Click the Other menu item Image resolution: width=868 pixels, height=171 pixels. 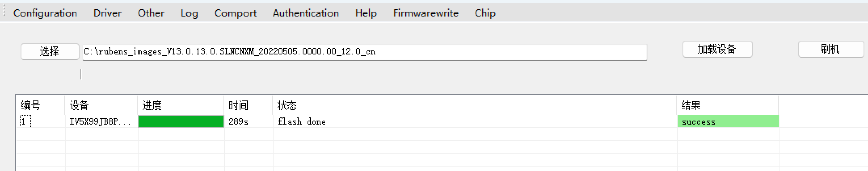coord(151,13)
